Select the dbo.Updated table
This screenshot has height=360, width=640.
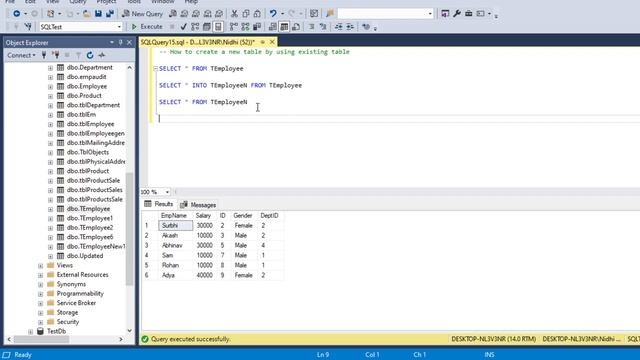click(85, 256)
